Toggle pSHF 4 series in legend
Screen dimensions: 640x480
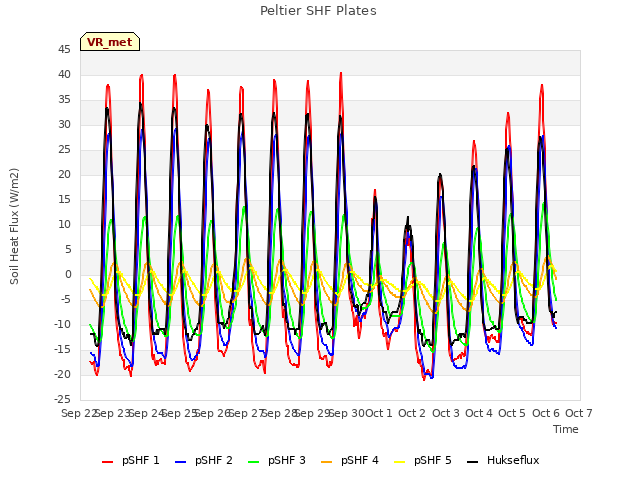point(350,460)
